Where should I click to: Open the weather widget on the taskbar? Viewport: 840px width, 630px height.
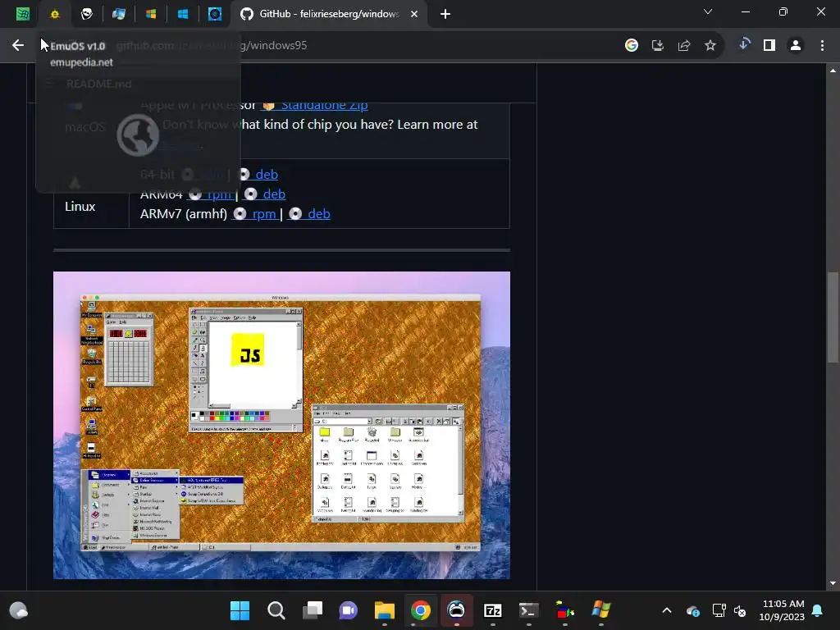pyautogui.click(x=19, y=610)
